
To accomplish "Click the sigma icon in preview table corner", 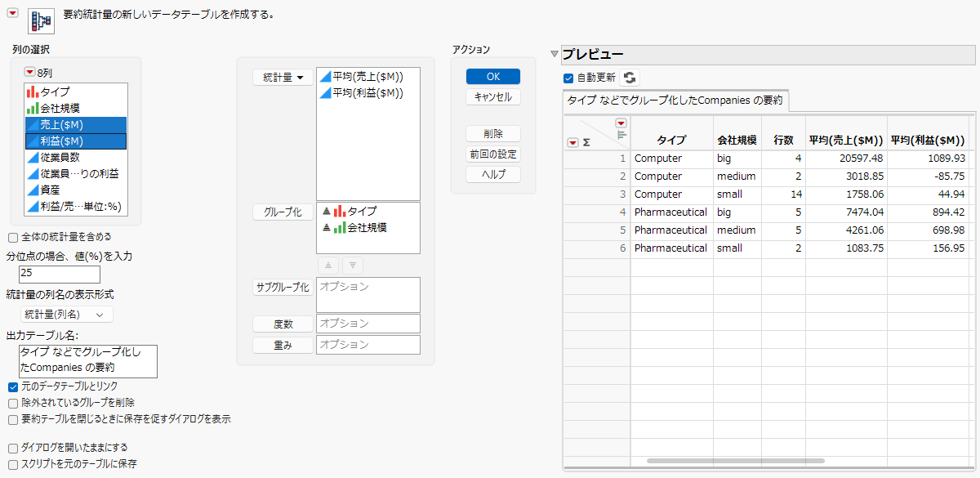I will pos(586,142).
